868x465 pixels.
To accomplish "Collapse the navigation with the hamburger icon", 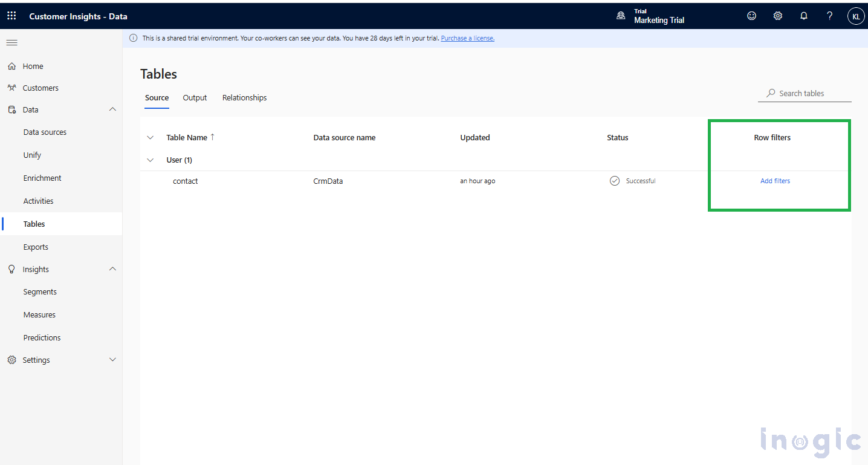I will tap(11, 42).
